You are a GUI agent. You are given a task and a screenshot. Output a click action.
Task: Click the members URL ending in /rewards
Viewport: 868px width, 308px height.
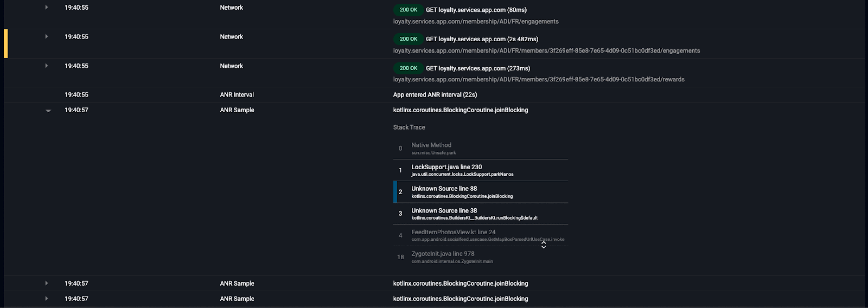(539, 80)
